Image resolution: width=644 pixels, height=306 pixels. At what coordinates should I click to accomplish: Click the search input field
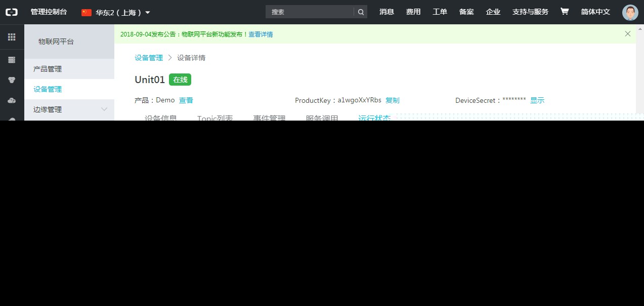coord(310,12)
